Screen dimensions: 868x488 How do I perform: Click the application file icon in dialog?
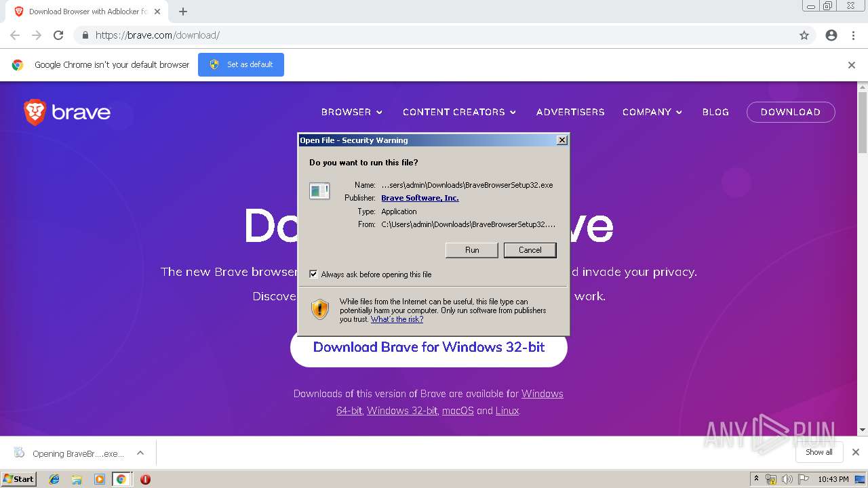click(x=319, y=191)
